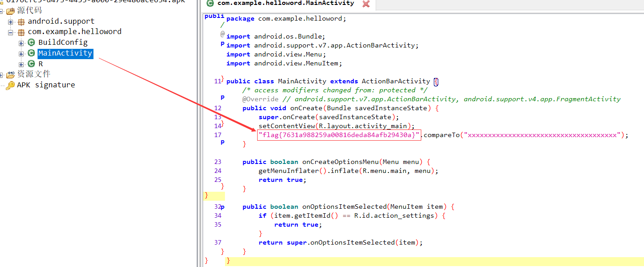Image resolution: width=644 pixels, height=267 pixels.
Task: Click the setContentView(R.layout.activity_main) line
Action: 337,126
